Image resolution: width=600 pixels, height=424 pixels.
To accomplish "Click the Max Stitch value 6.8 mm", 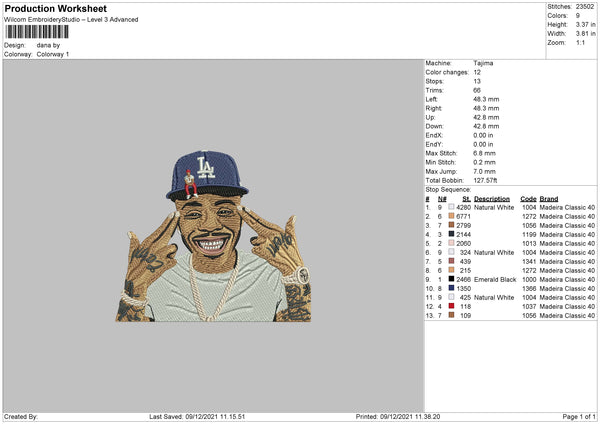I will click(x=484, y=153).
